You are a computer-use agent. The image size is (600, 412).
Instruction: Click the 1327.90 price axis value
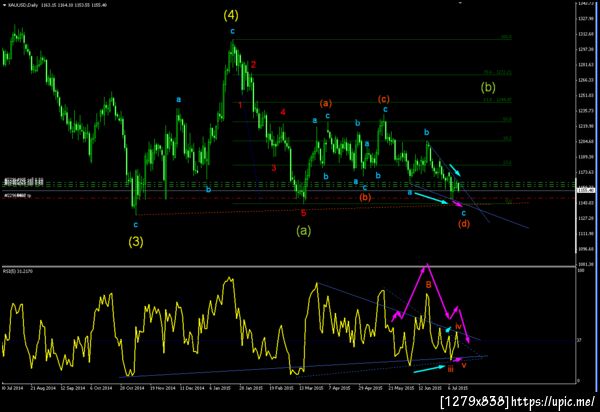pos(586,18)
